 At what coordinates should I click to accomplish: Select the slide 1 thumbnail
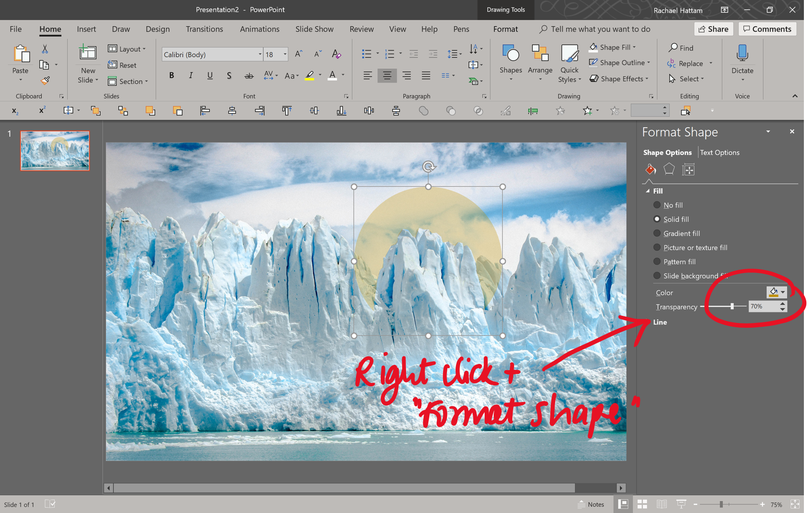pos(54,151)
